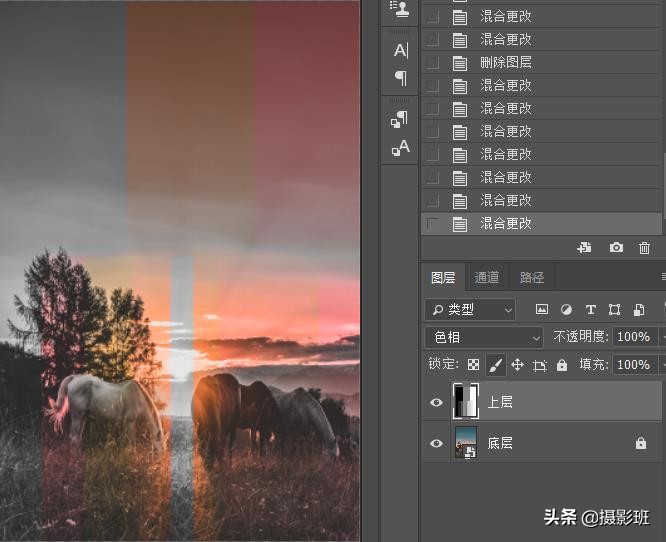Open the Character Styles panel icon
This screenshot has width=666, height=542.
(400, 148)
